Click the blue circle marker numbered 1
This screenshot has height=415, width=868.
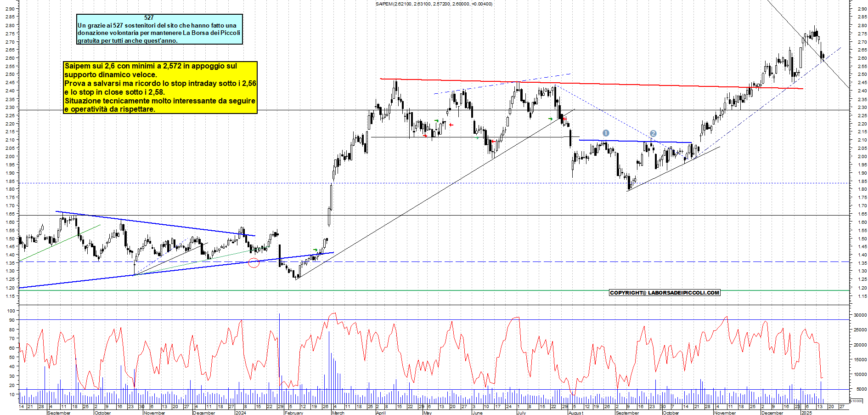pyautogui.click(x=606, y=133)
